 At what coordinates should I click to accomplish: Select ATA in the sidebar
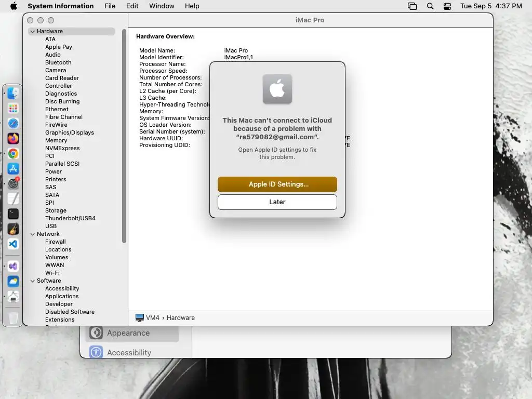pyautogui.click(x=50, y=39)
